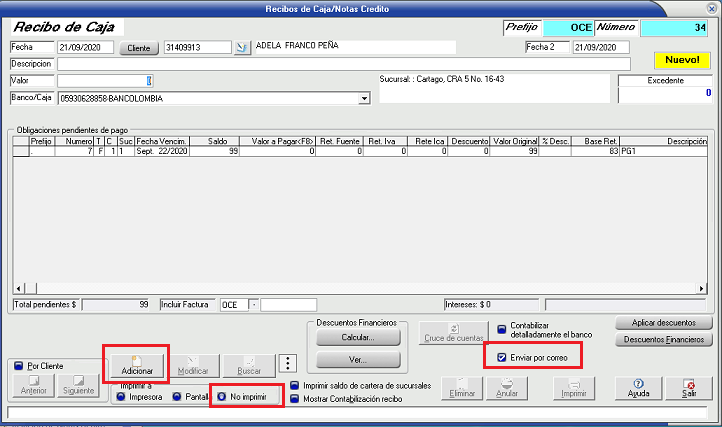Open the Banco/Caja dropdown list

click(x=363, y=98)
